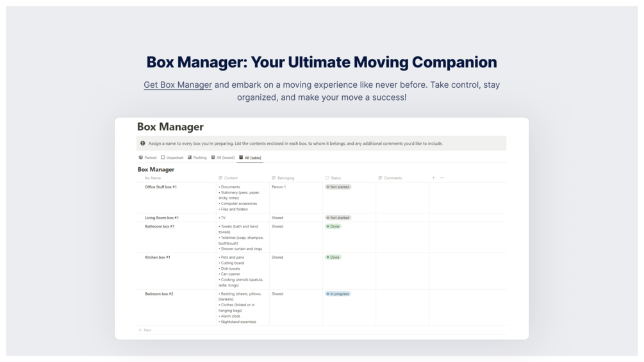Click Done status of Kitchen box #1
This screenshot has width=644, height=362.
pyautogui.click(x=333, y=258)
